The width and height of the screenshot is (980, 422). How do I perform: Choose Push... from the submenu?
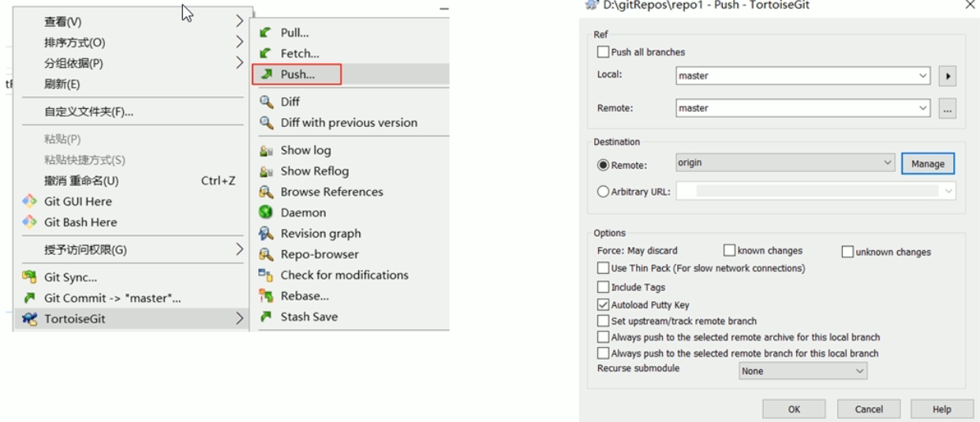[x=297, y=74]
